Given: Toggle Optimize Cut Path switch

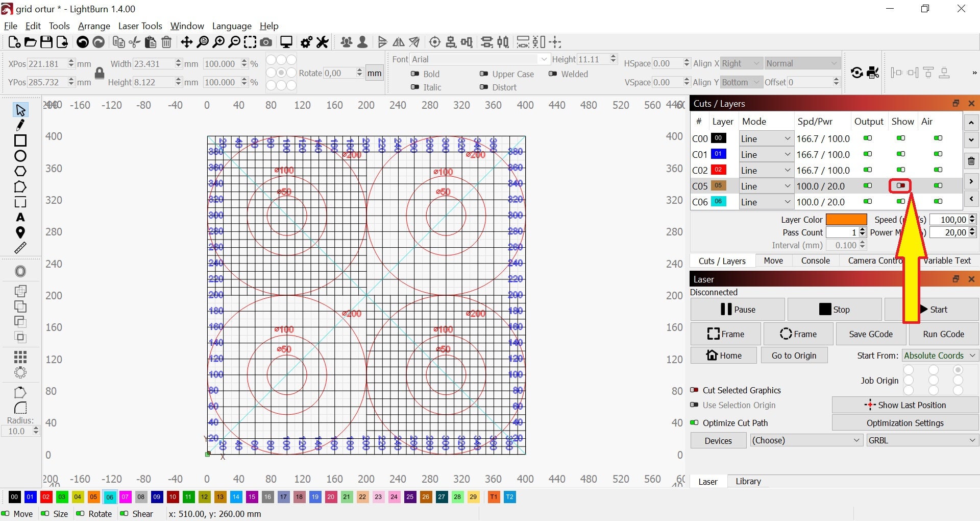Looking at the screenshot, I should pyautogui.click(x=694, y=422).
